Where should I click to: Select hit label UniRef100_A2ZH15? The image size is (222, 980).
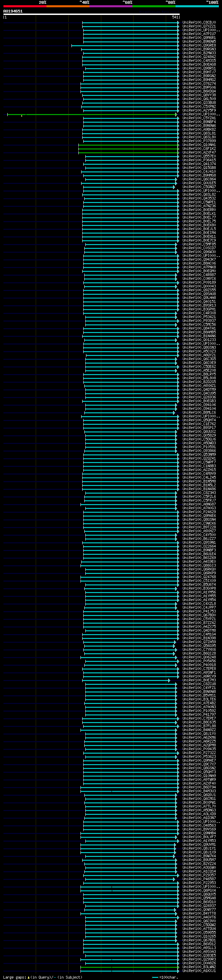coord(199,469)
